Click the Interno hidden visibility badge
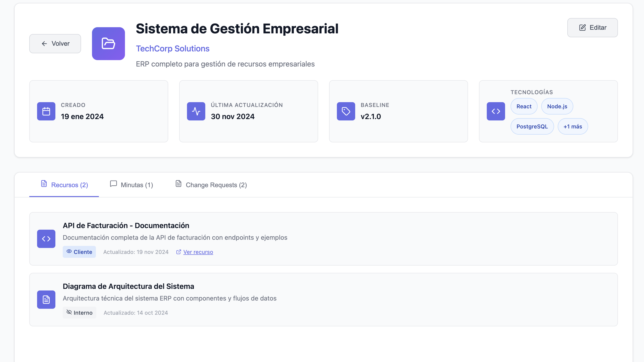Viewport: 644px width, 362px height. click(x=79, y=313)
